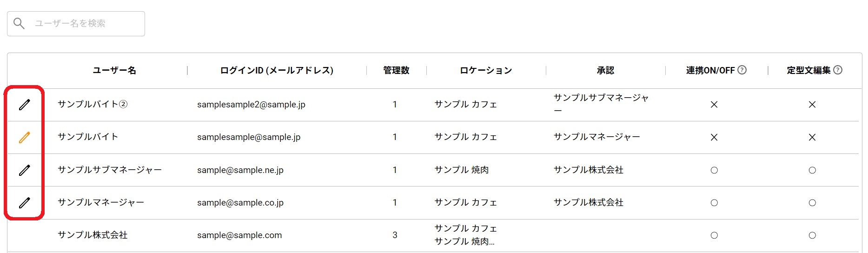This screenshot has width=868, height=253.
Task: Click the search magnifier icon
Action: (x=19, y=23)
